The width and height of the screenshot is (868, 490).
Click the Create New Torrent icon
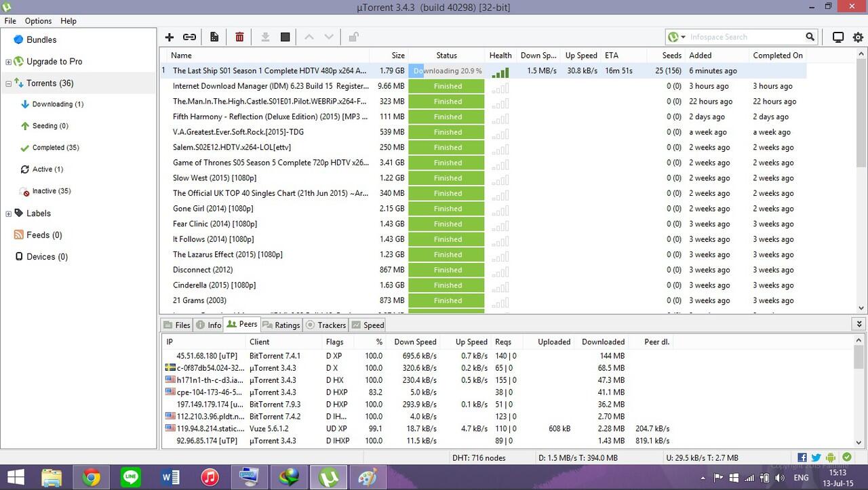click(x=214, y=37)
